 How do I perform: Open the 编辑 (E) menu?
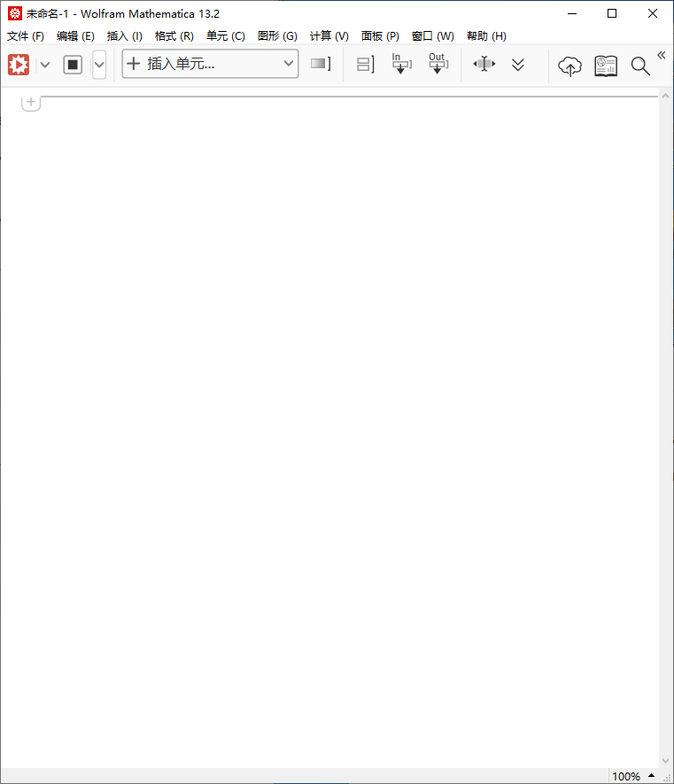click(x=75, y=36)
